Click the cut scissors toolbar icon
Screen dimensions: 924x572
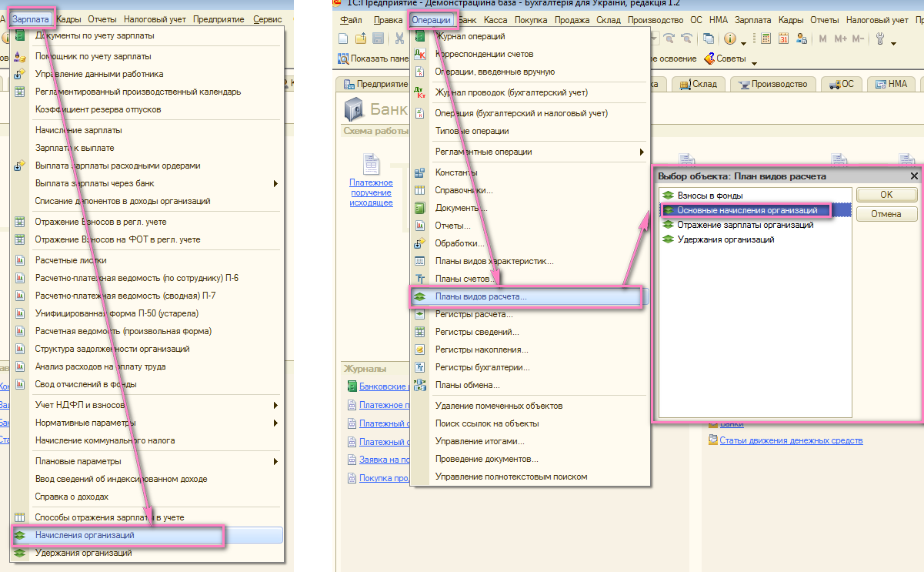coord(400,38)
